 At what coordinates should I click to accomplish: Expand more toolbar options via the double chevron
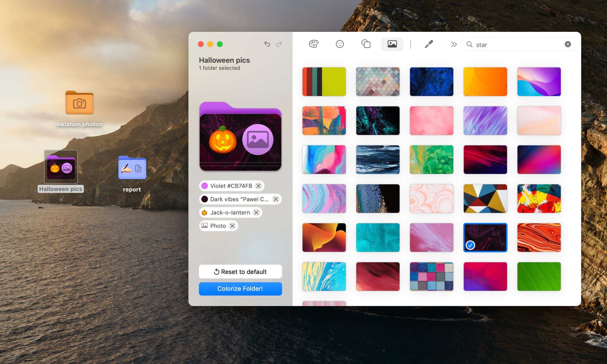click(x=453, y=44)
